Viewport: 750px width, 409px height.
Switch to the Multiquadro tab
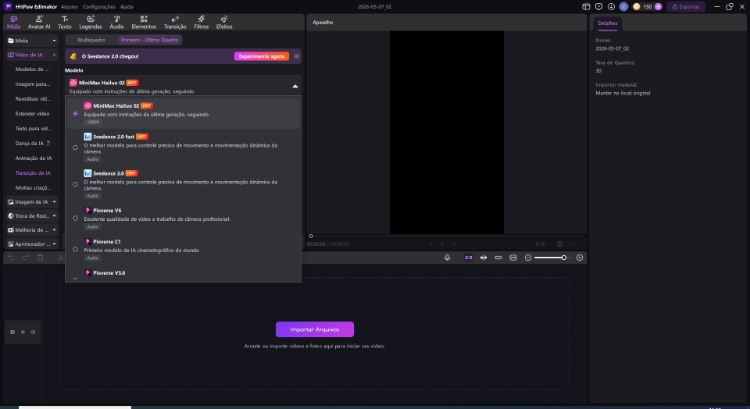coord(91,40)
